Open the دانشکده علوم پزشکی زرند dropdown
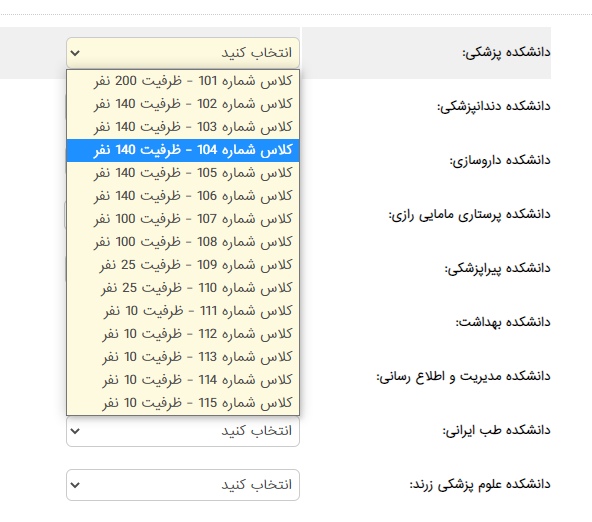Viewport: 592px width, 522px height. click(183, 485)
